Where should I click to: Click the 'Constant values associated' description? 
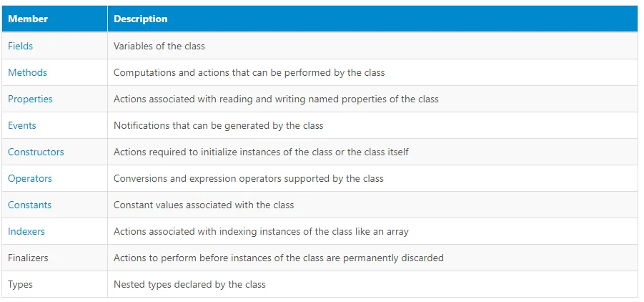click(204, 205)
